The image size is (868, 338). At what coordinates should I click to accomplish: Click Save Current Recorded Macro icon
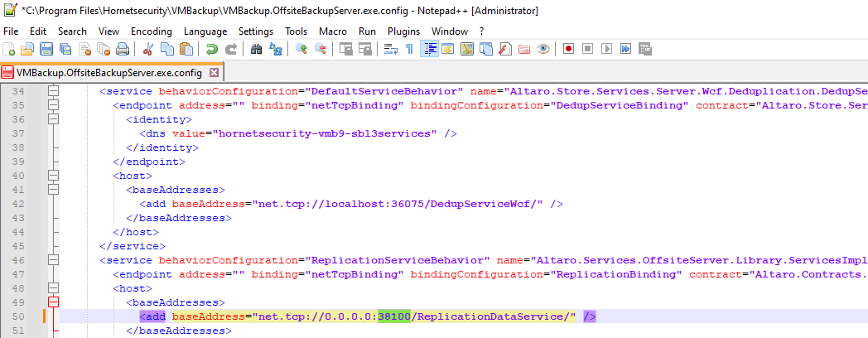pos(645,50)
